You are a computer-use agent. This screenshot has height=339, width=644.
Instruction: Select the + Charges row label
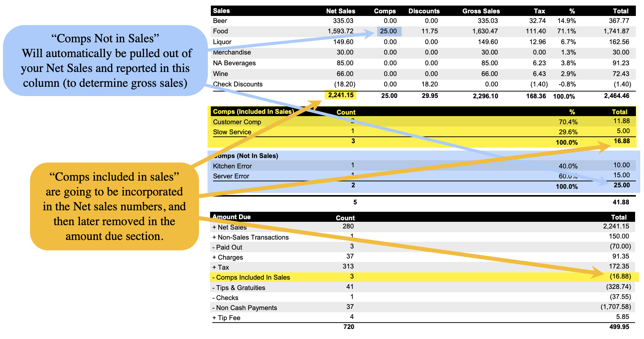coord(228,257)
